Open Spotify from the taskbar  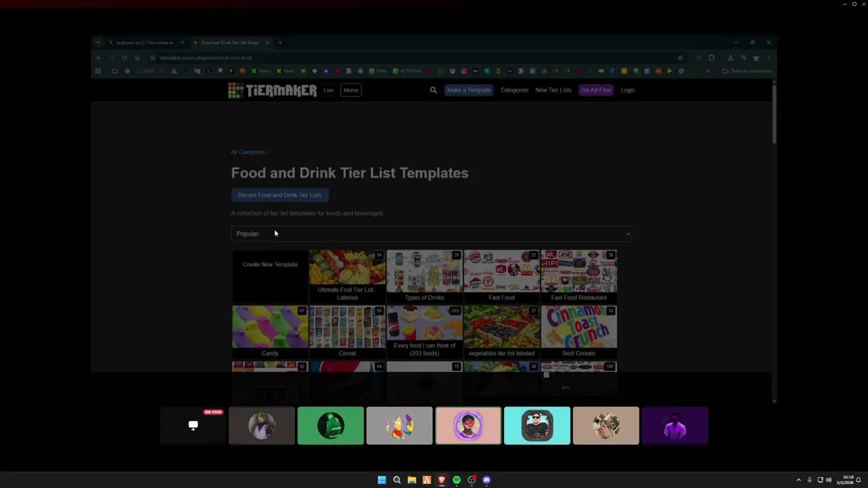(x=456, y=480)
